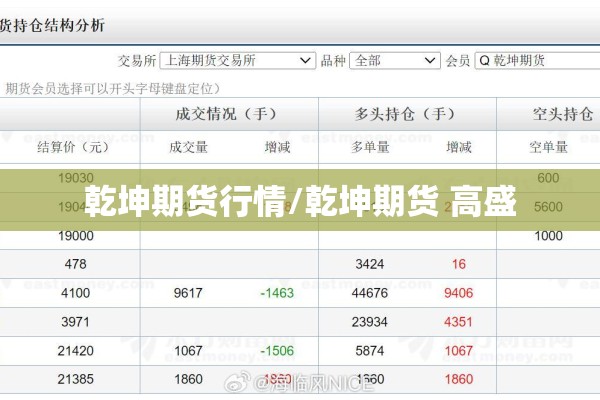Image resolution: width=600 pixels, height=400 pixels.
Task: Select volume cell 9617
Action: 188,293
